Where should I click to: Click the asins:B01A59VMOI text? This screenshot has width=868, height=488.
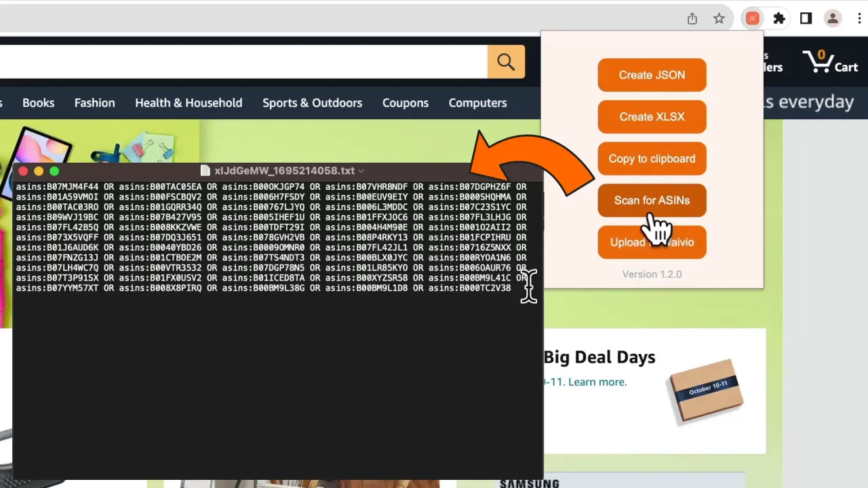click(x=57, y=197)
